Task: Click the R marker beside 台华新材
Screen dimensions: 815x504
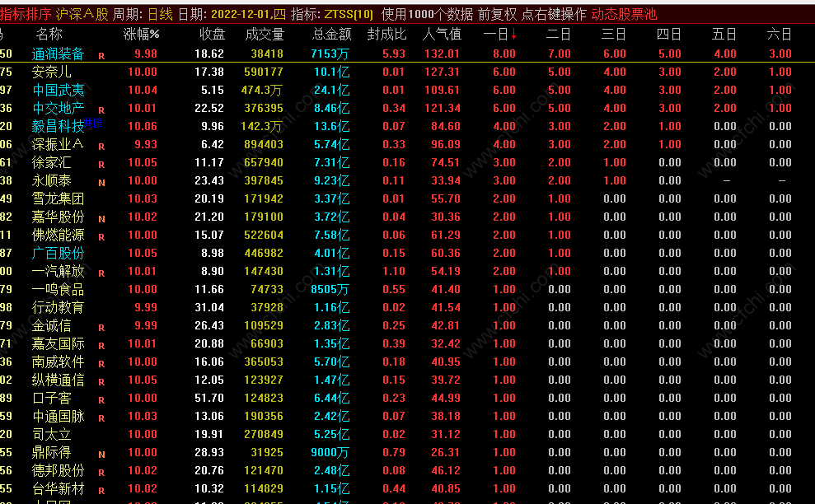Action: (102, 491)
